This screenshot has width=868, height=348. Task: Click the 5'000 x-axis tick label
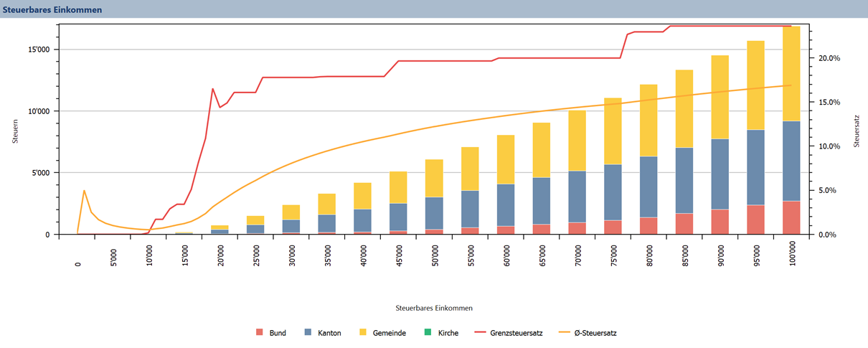click(x=113, y=257)
